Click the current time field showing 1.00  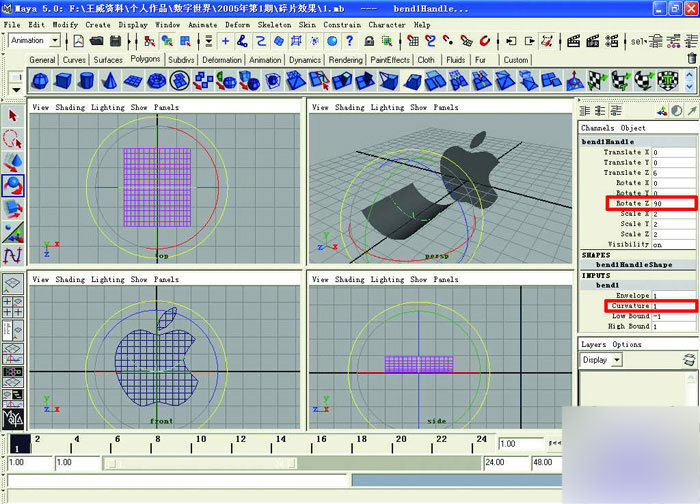click(x=521, y=444)
